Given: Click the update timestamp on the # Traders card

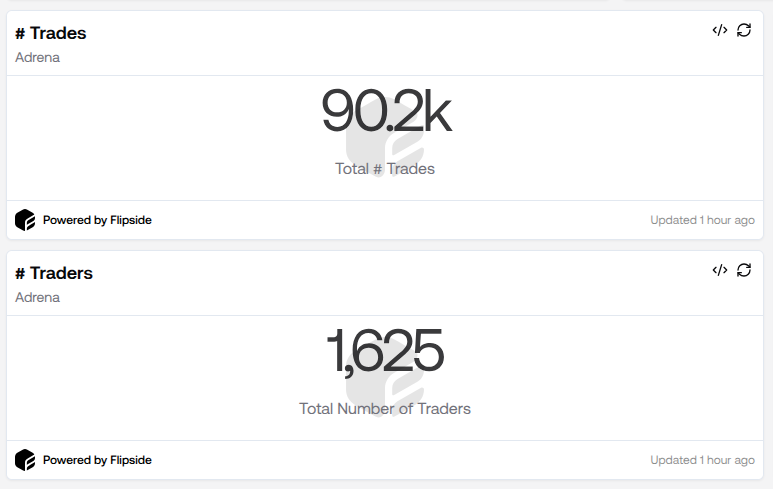Looking at the screenshot, I should click(702, 460).
